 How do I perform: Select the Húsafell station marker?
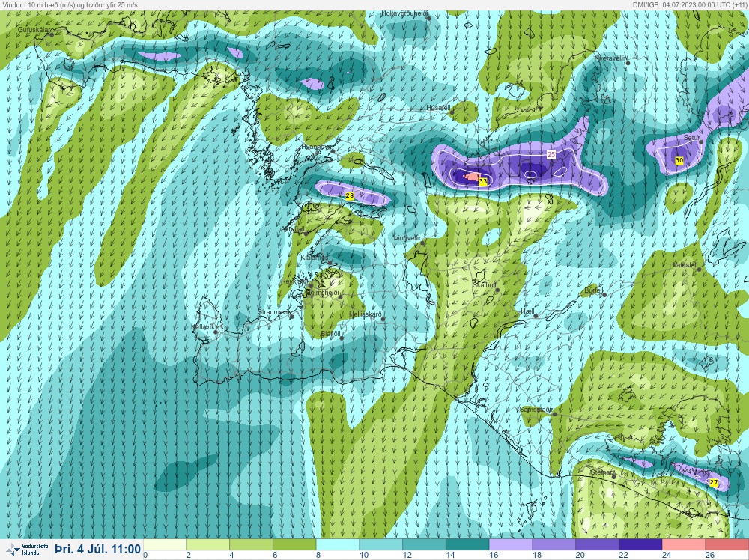pyautogui.click(x=452, y=112)
